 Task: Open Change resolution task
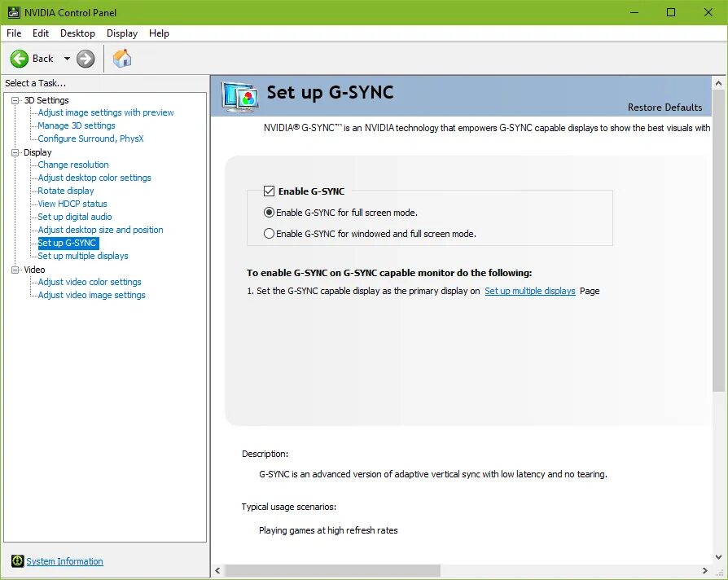73,165
